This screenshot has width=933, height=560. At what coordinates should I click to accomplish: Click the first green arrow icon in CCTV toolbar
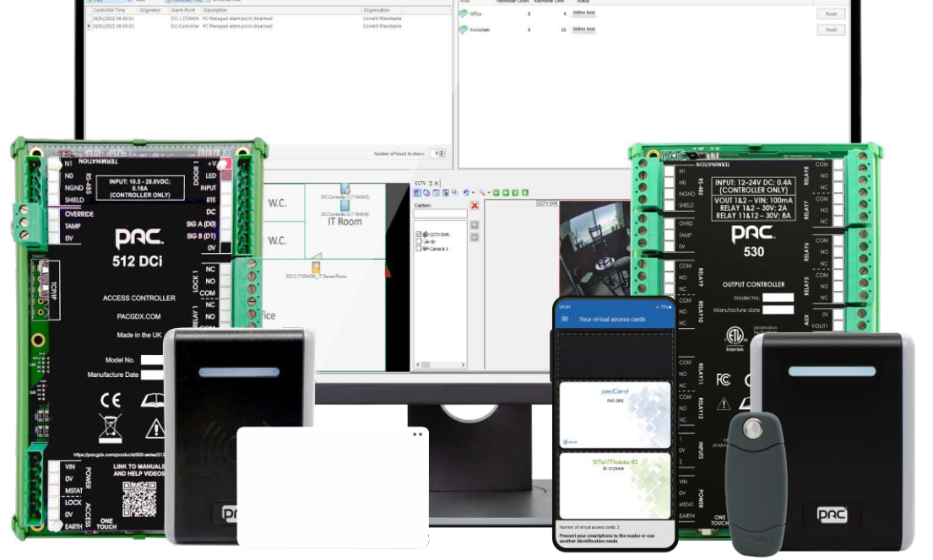tap(496, 193)
